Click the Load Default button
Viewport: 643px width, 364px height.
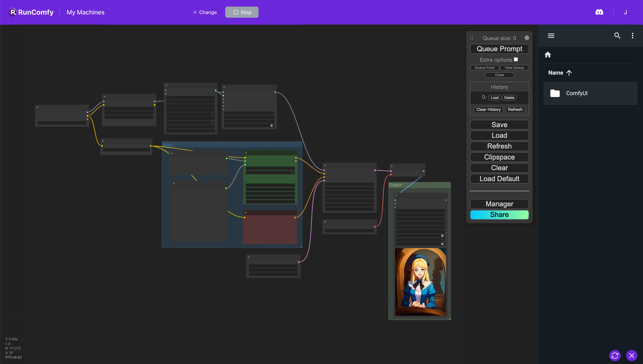tap(499, 178)
